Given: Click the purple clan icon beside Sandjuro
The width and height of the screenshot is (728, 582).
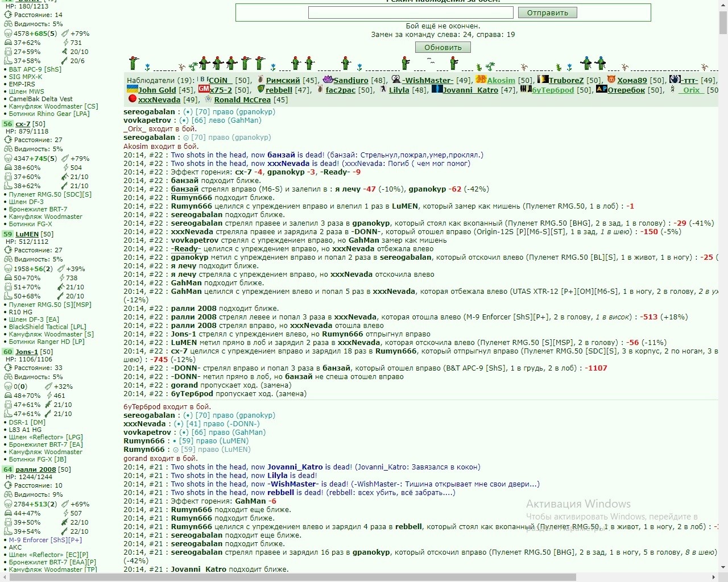Looking at the screenshot, I should 328,80.
